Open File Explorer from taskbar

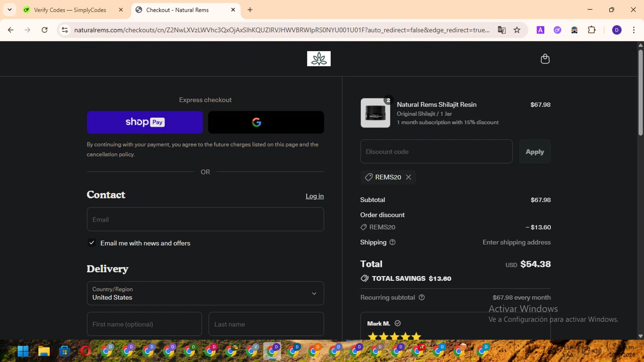(x=44, y=351)
